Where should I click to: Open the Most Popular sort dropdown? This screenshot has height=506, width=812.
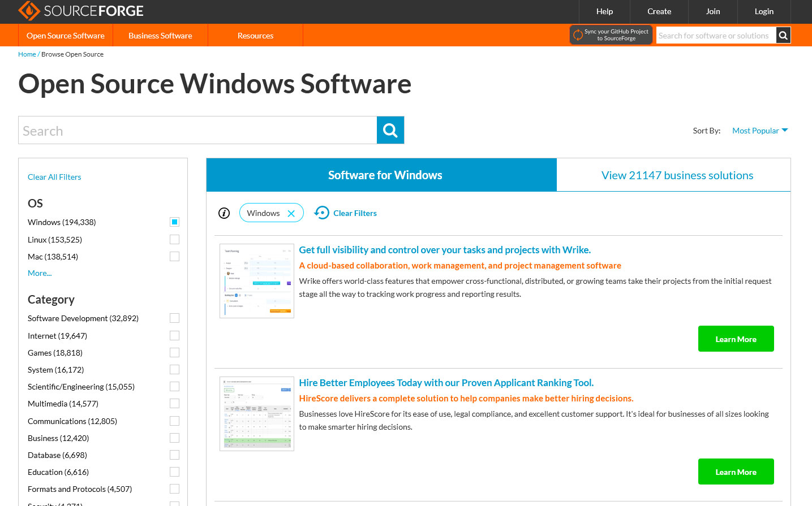pos(759,131)
